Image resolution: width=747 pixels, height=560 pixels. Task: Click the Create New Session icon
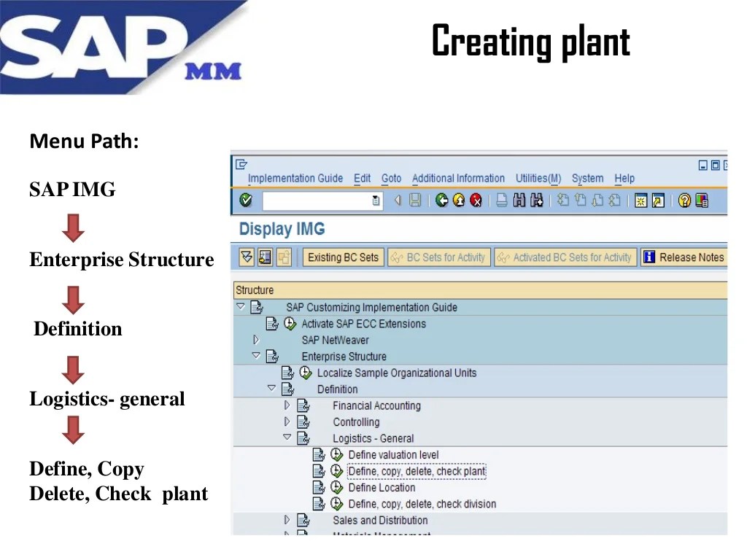click(640, 201)
